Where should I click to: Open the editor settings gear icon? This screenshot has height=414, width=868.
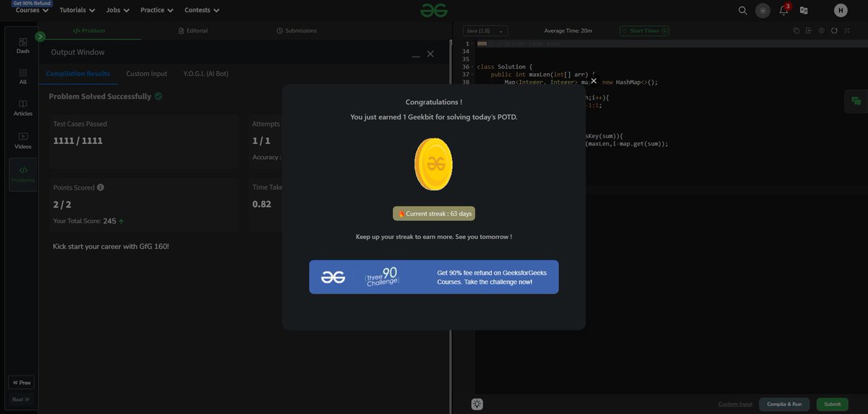coord(822,30)
